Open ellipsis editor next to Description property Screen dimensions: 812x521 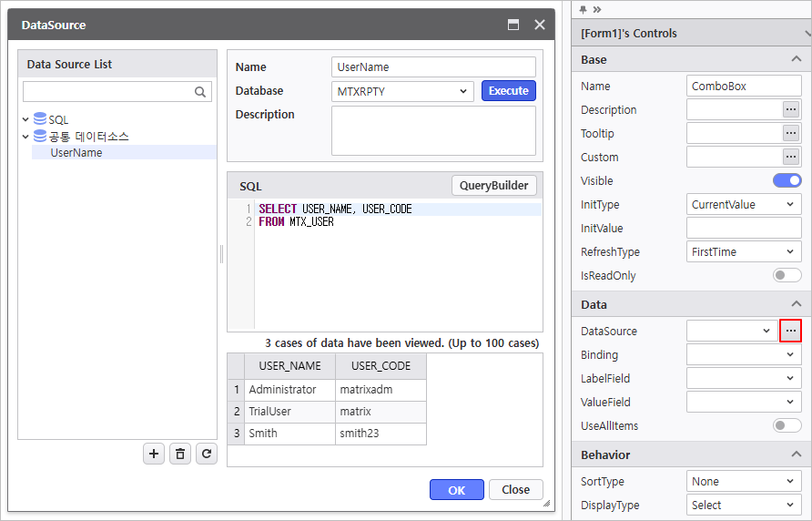(x=791, y=109)
